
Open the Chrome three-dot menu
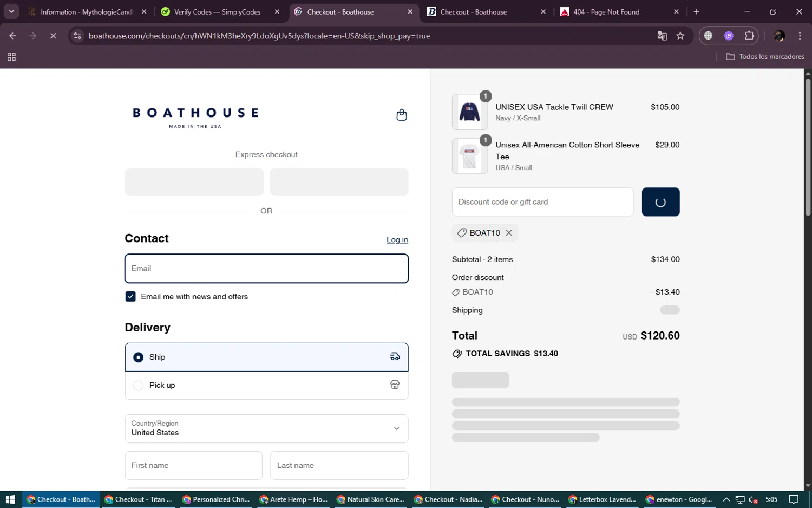(x=800, y=36)
